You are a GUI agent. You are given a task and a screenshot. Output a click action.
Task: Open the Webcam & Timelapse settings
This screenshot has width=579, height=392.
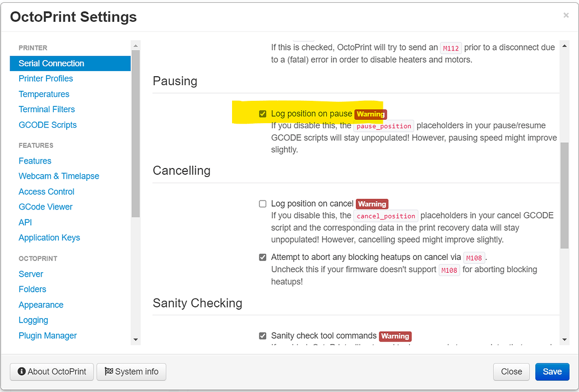(58, 176)
